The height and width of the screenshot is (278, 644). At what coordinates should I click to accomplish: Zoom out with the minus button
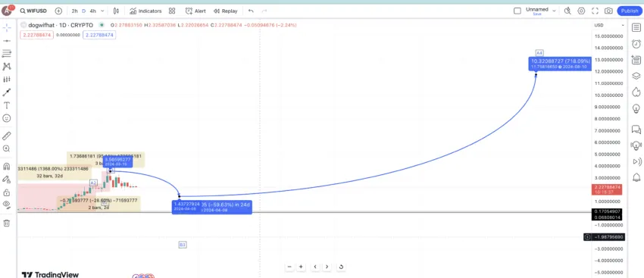tap(289, 267)
